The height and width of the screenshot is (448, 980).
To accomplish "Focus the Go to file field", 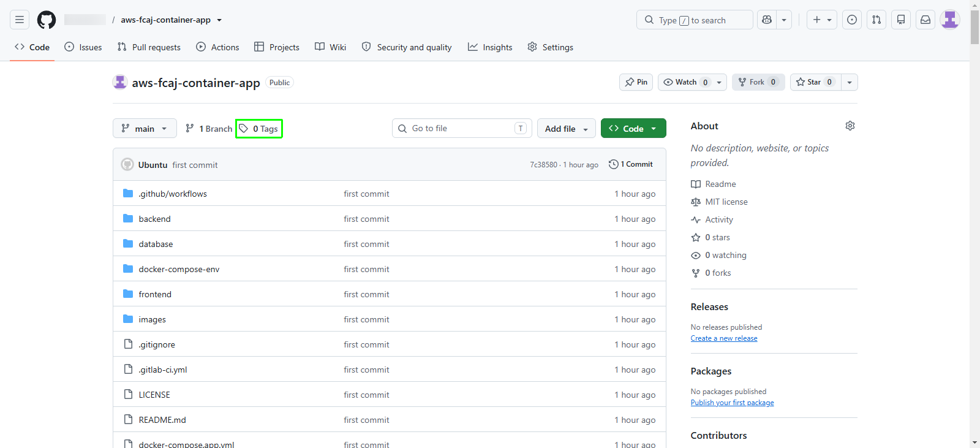I will [462, 128].
